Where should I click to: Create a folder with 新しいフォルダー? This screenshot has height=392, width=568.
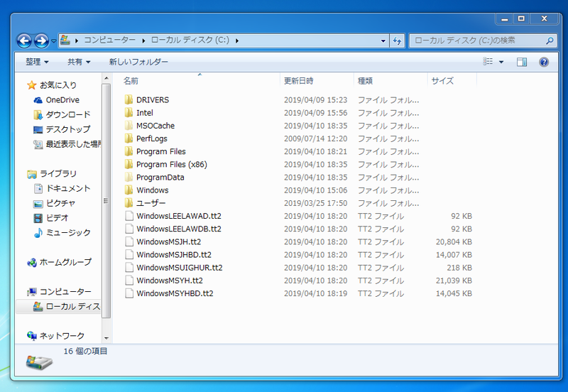[x=138, y=62]
